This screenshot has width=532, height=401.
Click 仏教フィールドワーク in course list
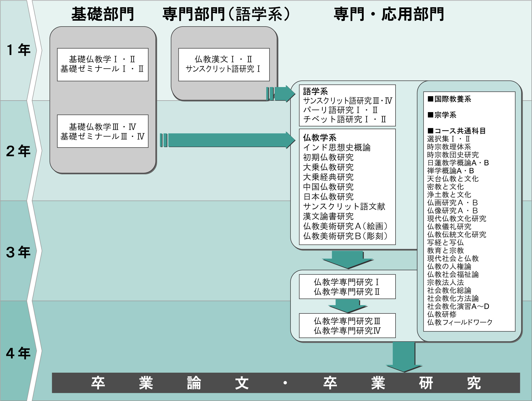click(x=460, y=322)
